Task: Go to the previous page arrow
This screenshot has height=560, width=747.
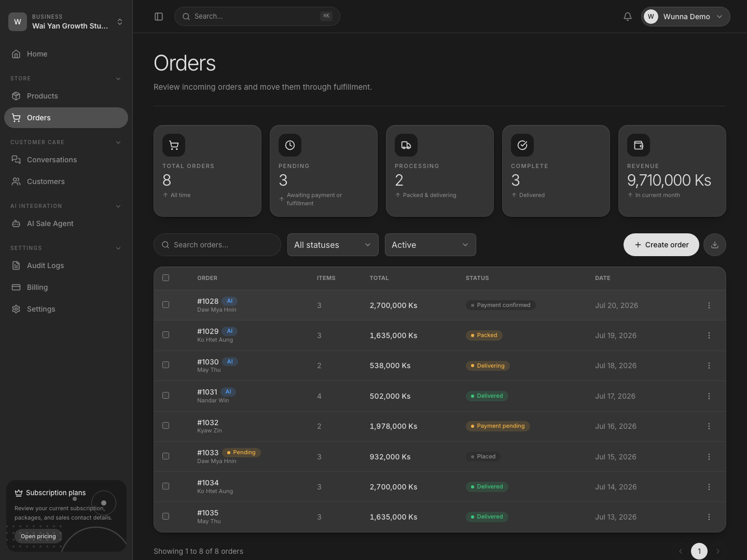Action: (681, 551)
